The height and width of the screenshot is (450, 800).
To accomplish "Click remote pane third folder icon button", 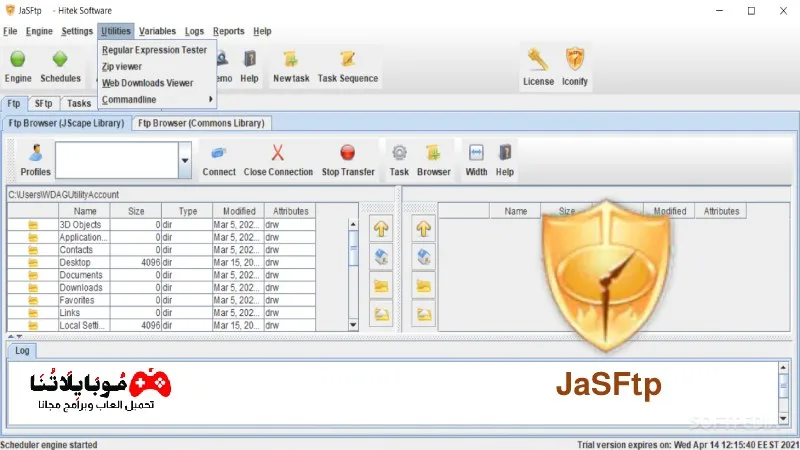I will click(423, 286).
